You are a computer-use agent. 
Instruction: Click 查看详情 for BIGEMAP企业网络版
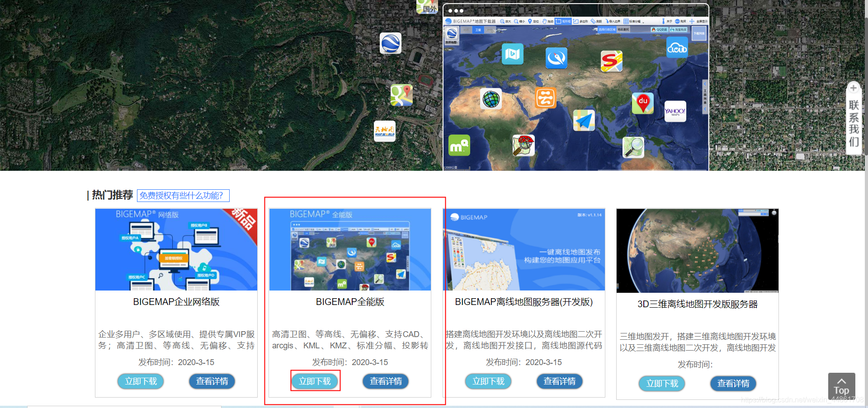click(x=212, y=381)
